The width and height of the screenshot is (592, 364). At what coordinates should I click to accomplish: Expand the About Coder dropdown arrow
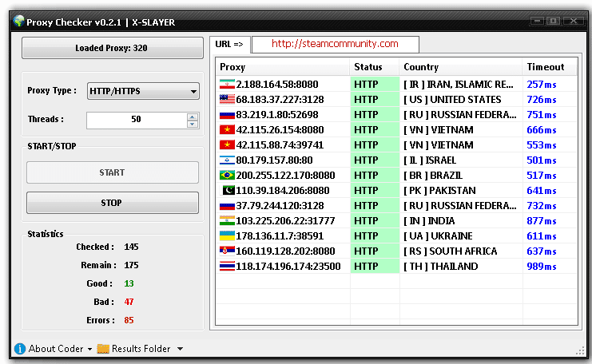pyautogui.click(x=89, y=349)
